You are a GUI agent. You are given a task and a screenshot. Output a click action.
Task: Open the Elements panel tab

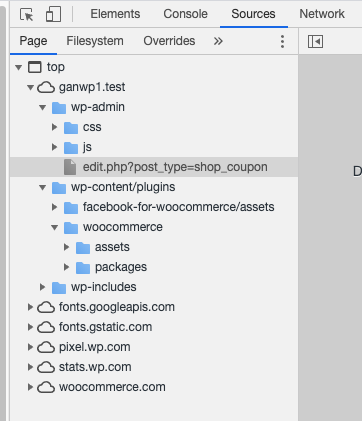tap(115, 14)
